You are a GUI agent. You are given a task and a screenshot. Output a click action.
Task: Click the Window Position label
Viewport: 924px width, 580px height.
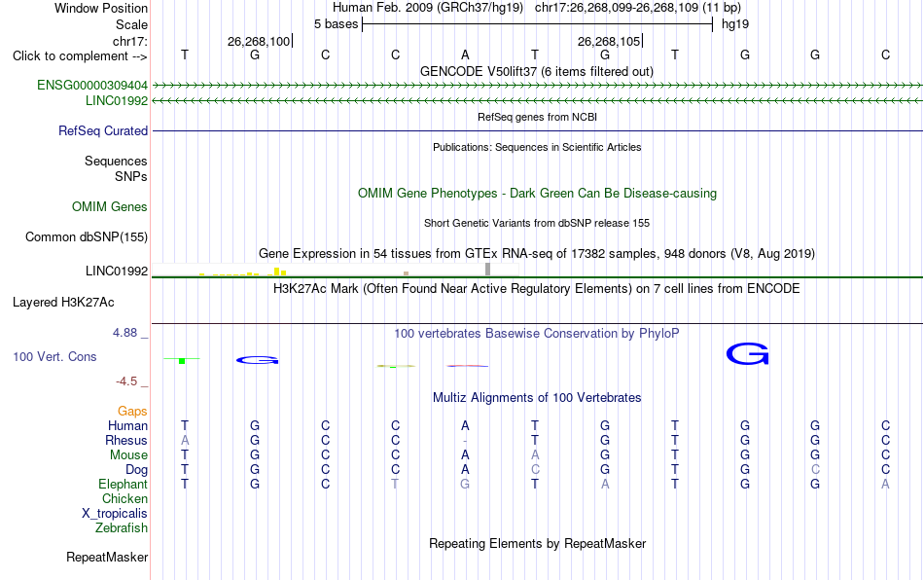101,8
